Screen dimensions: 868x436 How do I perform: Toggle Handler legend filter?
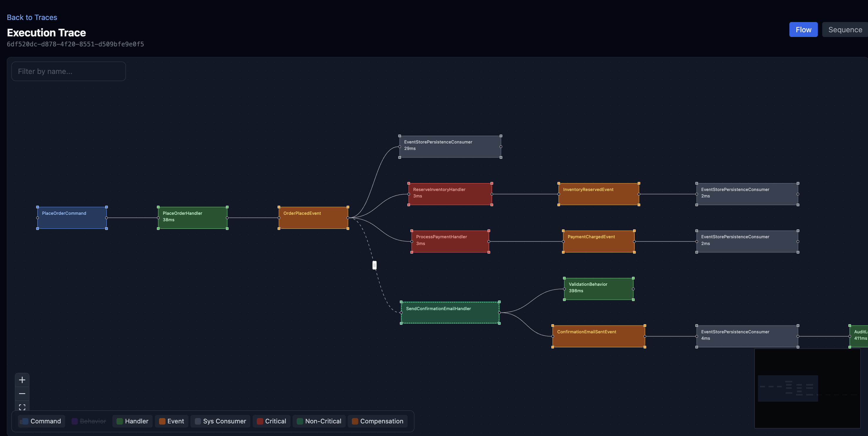point(132,421)
